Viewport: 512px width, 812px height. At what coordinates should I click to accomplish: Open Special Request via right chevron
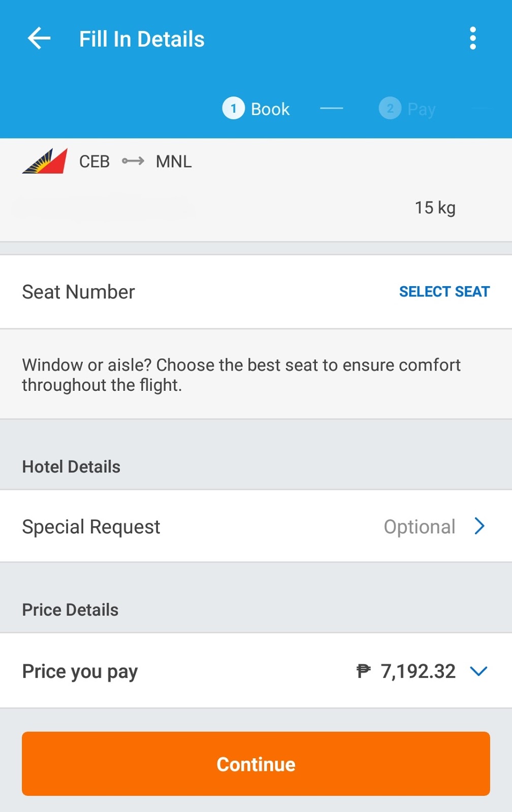479,526
